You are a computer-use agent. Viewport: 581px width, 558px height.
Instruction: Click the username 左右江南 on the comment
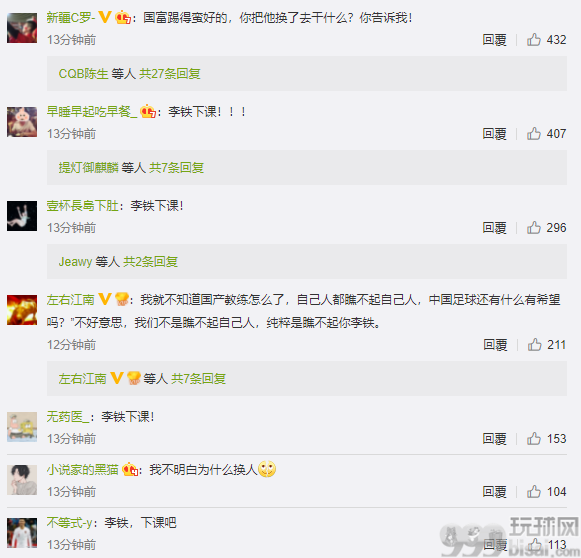(70, 299)
